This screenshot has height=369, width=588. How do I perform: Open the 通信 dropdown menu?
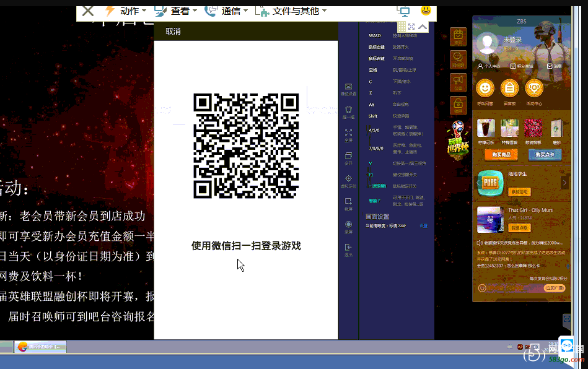coord(226,11)
